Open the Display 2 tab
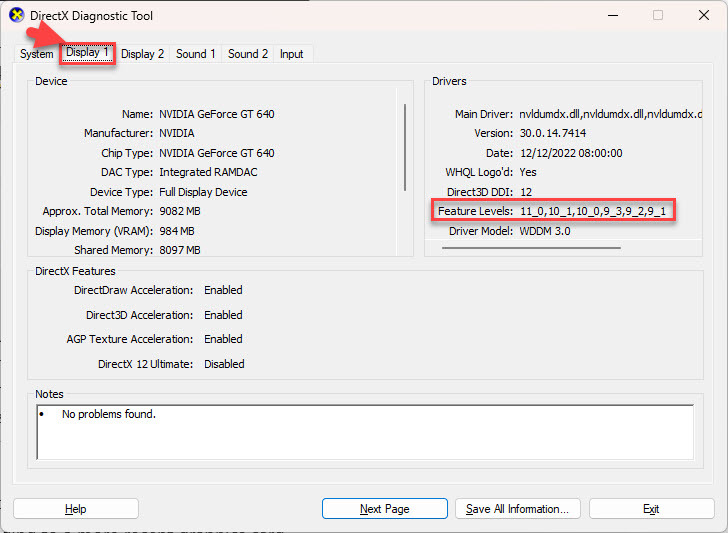Viewport: 728px width, 533px height. (143, 54)
